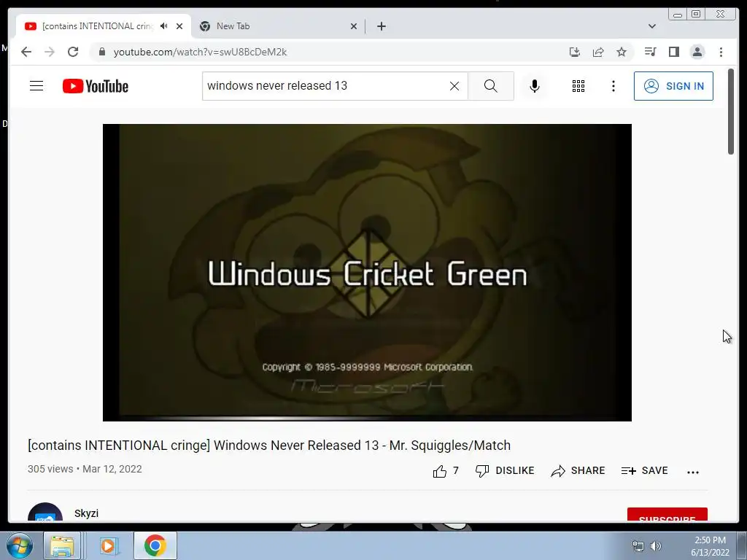Click Chrome icon in taskbar
747x560 pixels.
tap(155, 545)
